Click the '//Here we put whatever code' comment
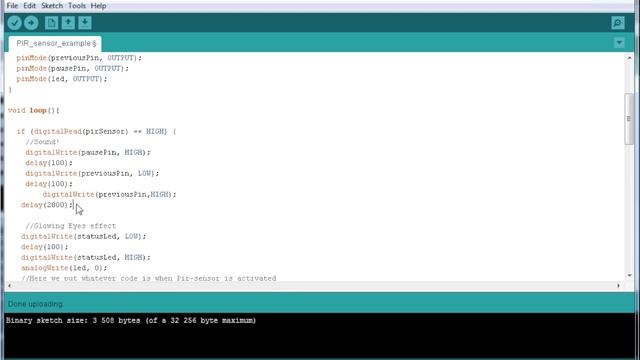Screen dimensions: 640x360 [149, 278]
